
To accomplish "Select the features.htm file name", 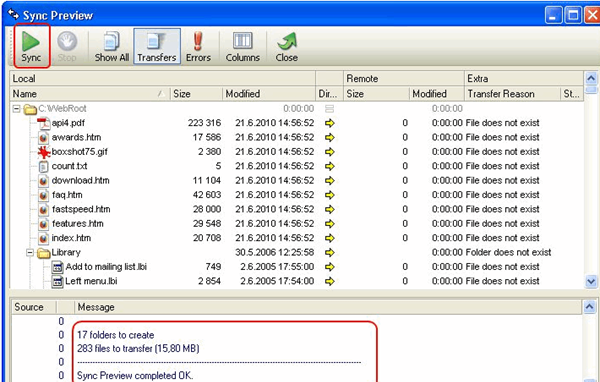I will (77, 224).
